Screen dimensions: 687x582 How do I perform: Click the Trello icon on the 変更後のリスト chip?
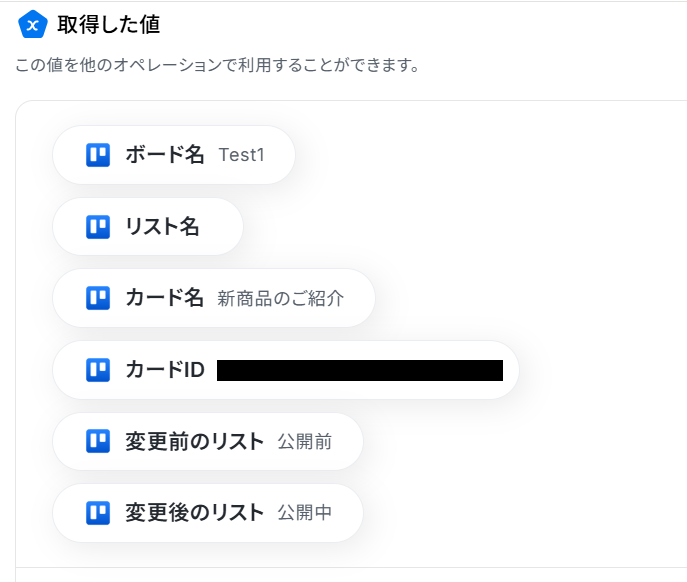(98, 513)
